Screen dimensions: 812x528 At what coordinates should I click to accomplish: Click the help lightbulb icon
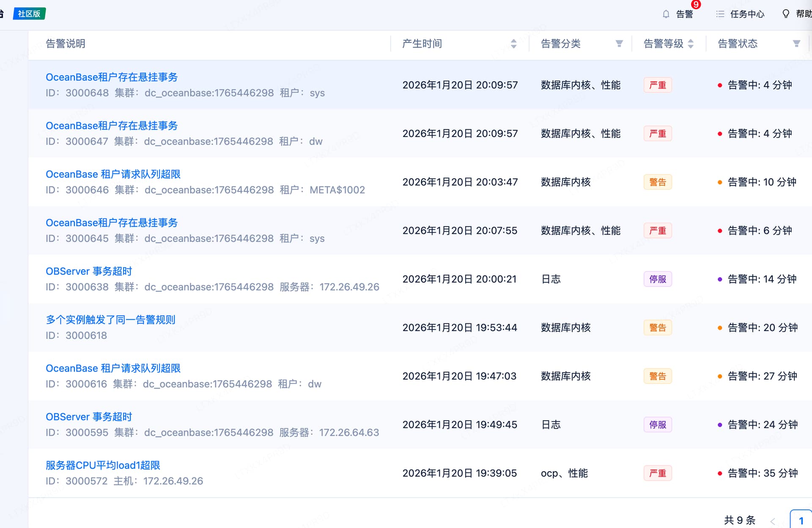tap(785, 14)
